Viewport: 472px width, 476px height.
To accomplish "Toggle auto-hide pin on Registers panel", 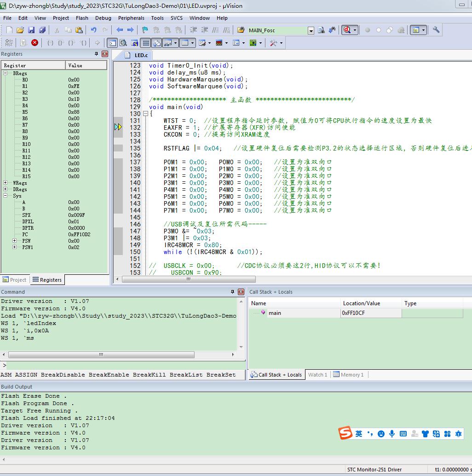I will point(97,54).
